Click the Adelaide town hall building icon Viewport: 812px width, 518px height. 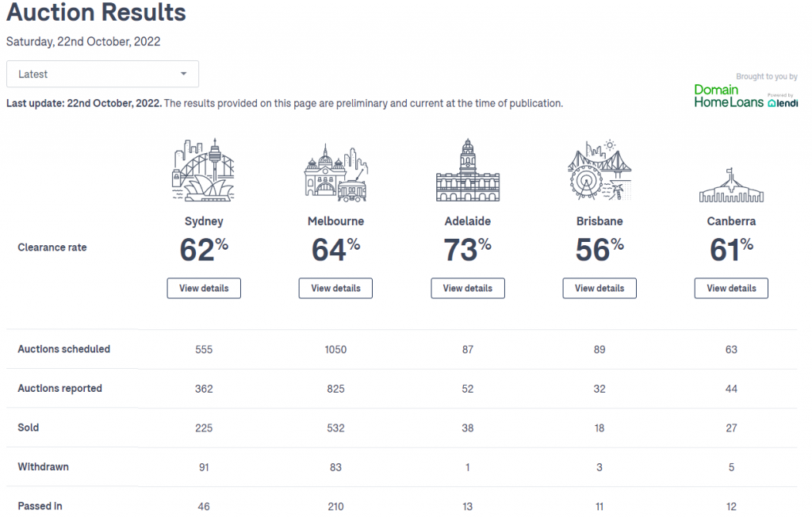pyautogui.click(x=468, y=170)
